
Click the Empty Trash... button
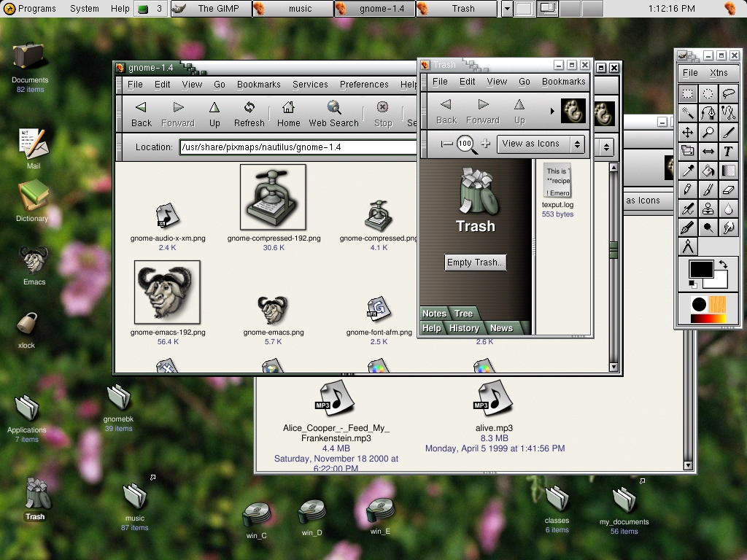pyautogui.click(x=475, y=262)
